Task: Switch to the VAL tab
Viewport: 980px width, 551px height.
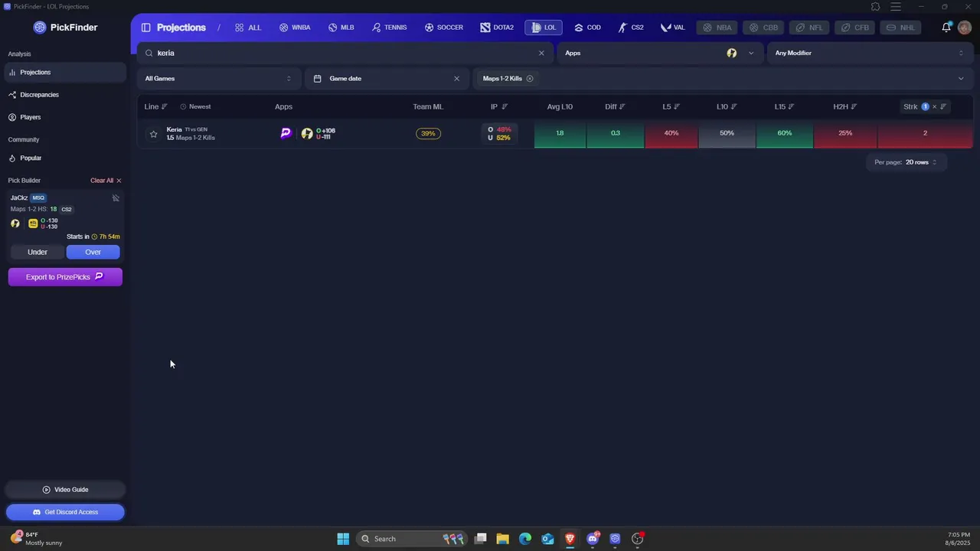Action: (673, 28)
